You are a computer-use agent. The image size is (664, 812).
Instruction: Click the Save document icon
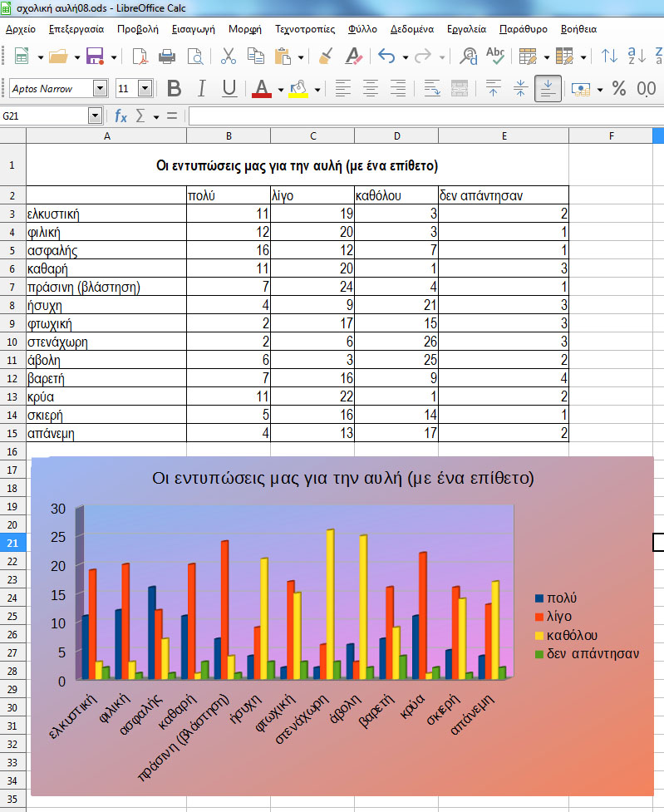point(95,57)
